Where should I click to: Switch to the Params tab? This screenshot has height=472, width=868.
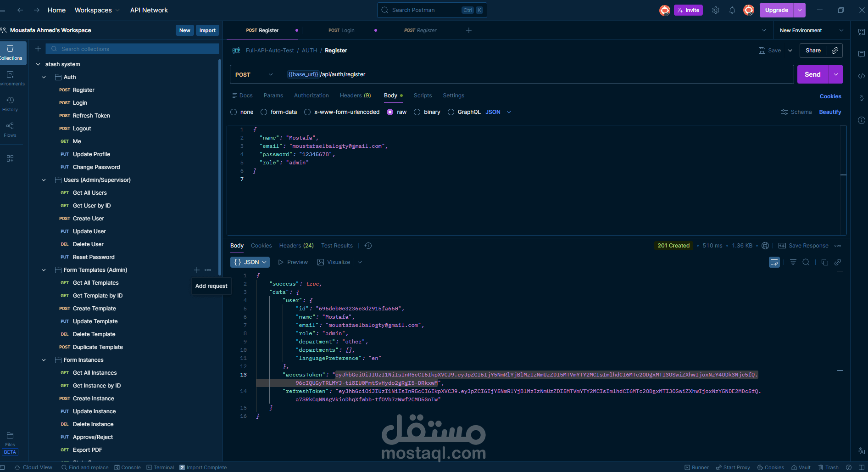point(273,96)
